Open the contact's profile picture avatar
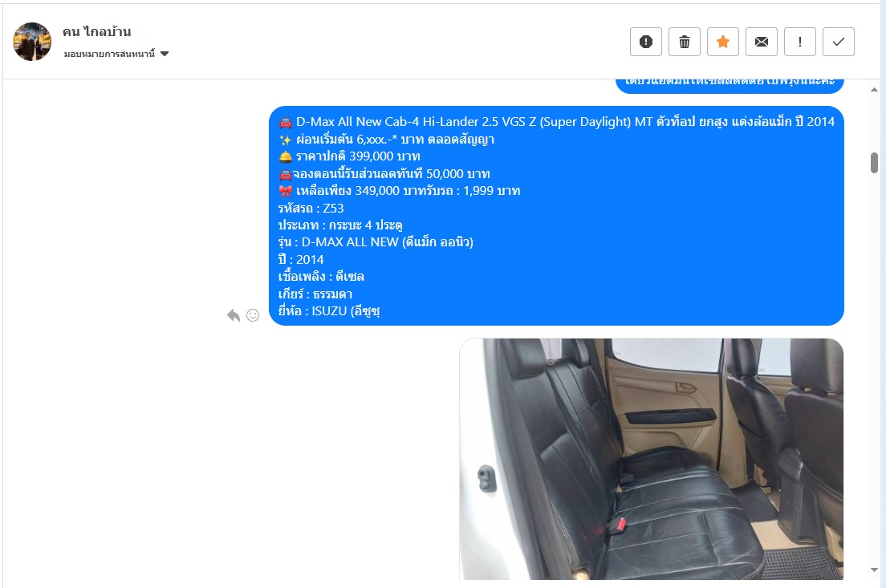Image resolution: width=886 pixels, height=588 pixels. 32,42
